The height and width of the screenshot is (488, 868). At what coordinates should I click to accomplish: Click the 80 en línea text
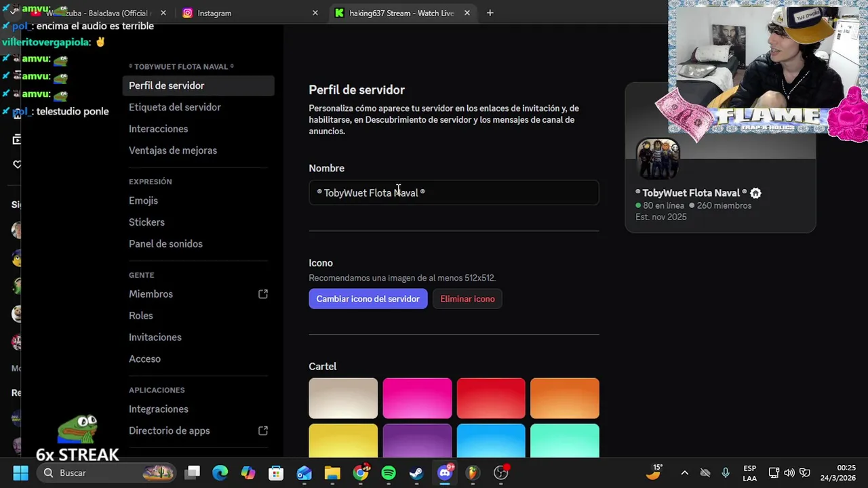click(664, 205)
